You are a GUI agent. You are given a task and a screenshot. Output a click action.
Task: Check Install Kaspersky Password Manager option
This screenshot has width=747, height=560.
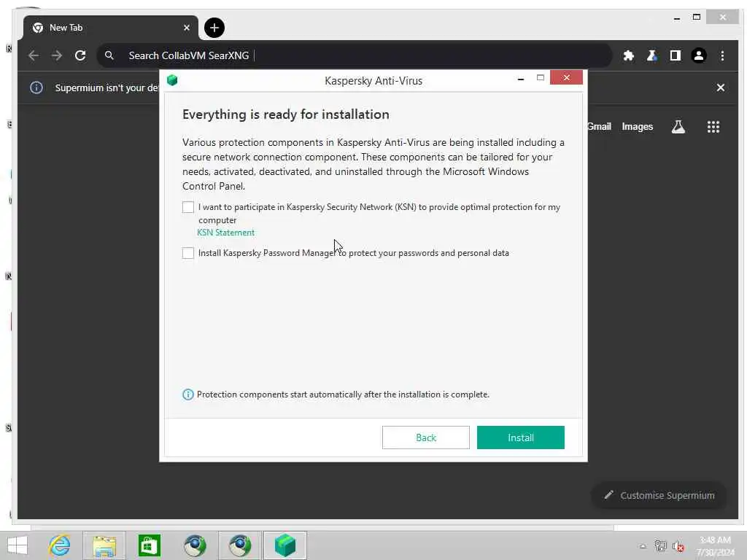point(188,253)
